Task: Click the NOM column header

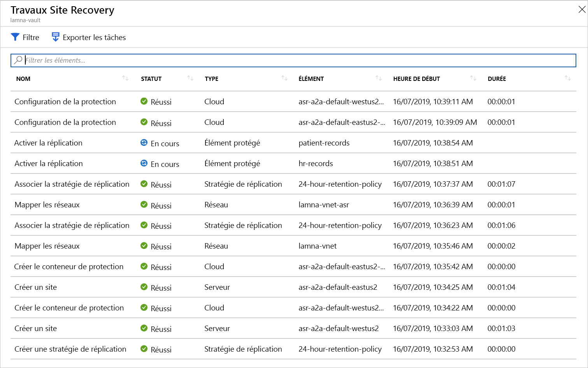Action: [23, 79]
